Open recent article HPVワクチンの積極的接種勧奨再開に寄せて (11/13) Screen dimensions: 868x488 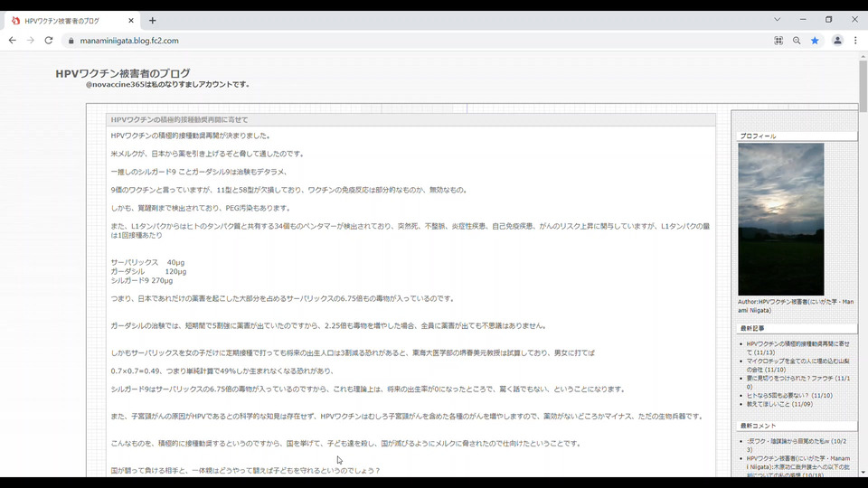797,347
